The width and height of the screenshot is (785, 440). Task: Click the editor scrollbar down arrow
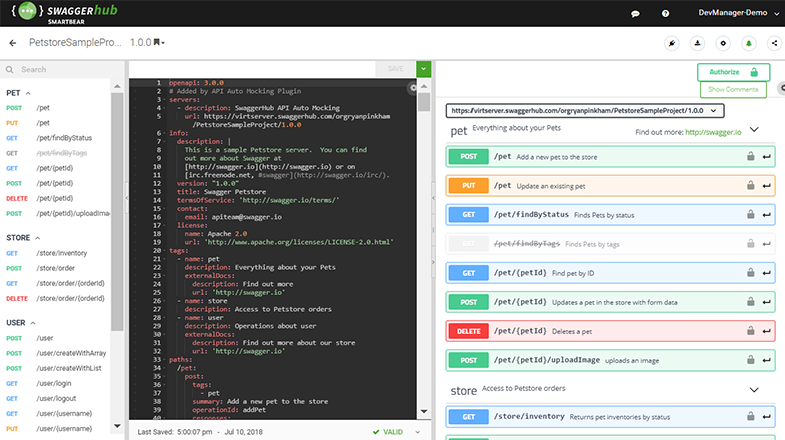(x=424, y=411)
